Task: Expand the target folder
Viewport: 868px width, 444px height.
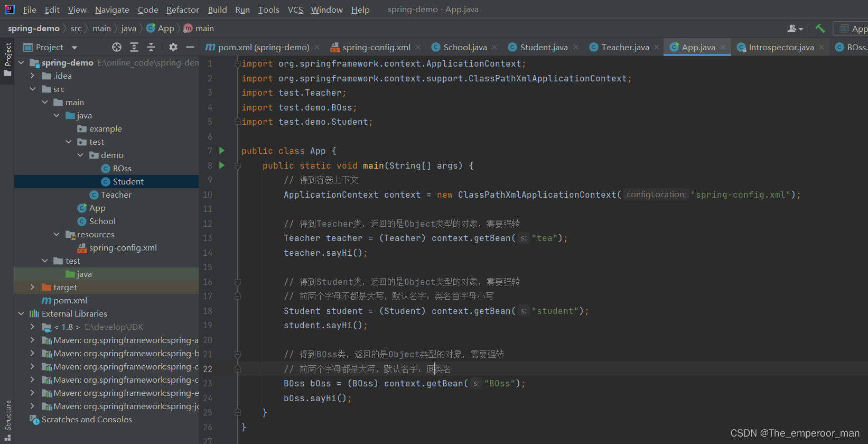Action: [33, 287]
